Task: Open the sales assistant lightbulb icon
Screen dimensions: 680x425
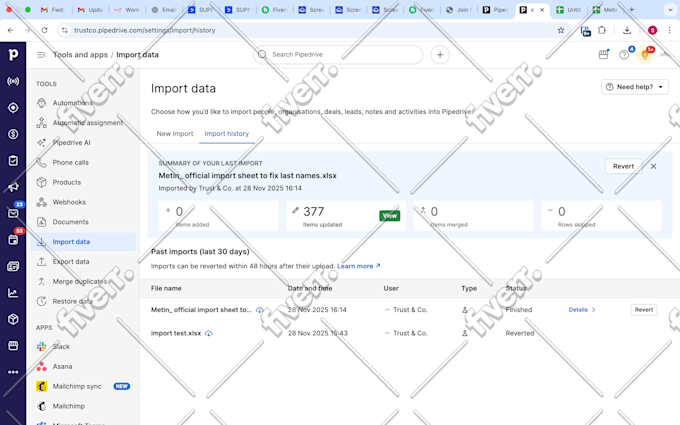Action: (645, 55)
